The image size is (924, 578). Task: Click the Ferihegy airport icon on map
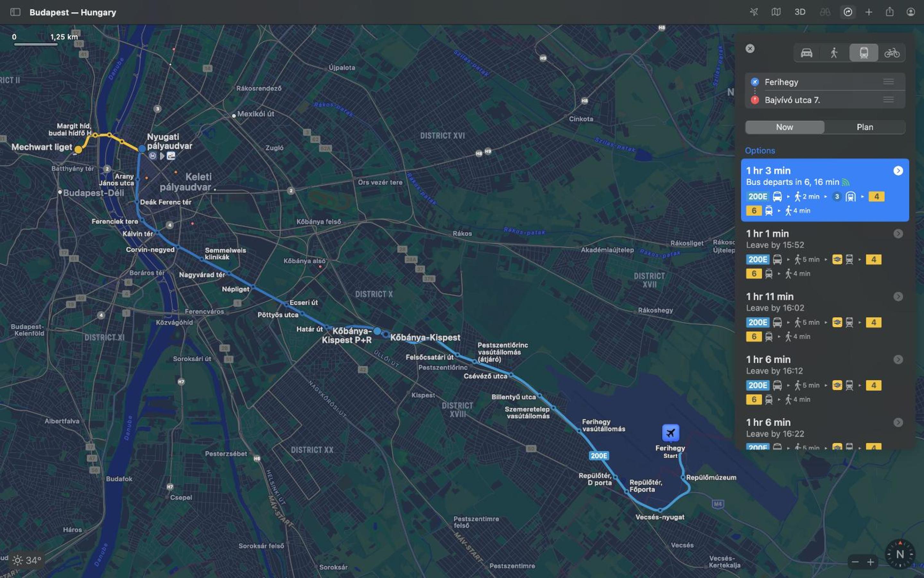[x=670, y=433]
